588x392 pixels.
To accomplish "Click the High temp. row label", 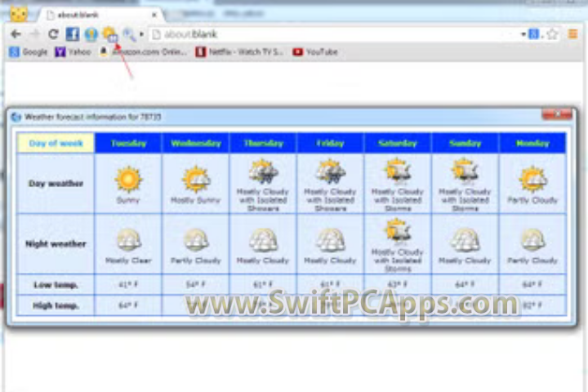I will coord(56,305).
